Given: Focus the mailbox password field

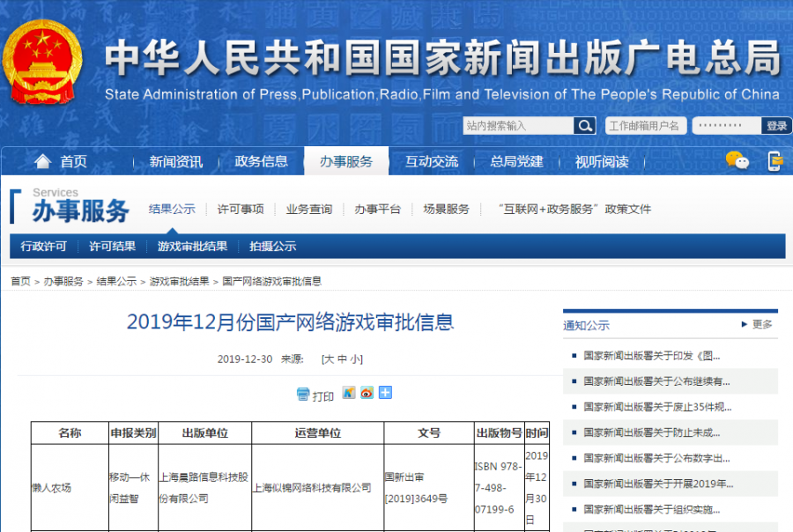Looking at the screenshot, I should (x=726, y=125).
